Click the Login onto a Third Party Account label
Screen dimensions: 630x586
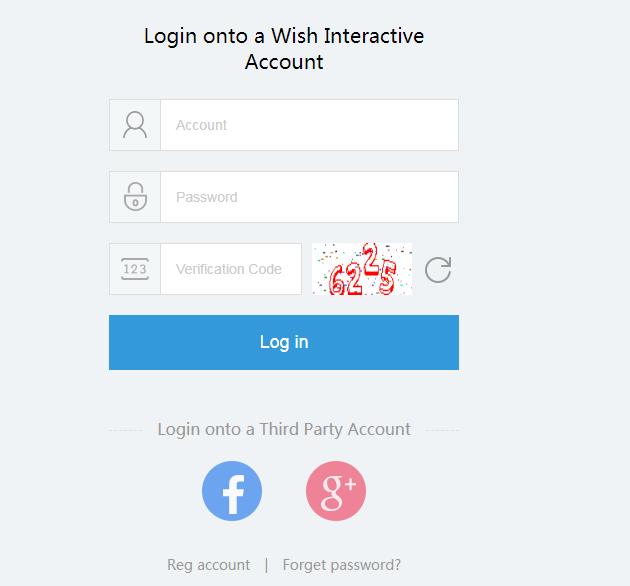pos(284,429)
